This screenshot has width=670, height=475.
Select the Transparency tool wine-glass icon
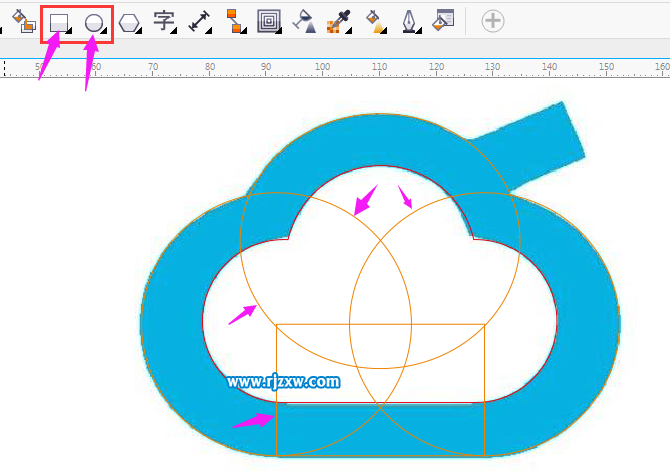(x=304, y=21)
